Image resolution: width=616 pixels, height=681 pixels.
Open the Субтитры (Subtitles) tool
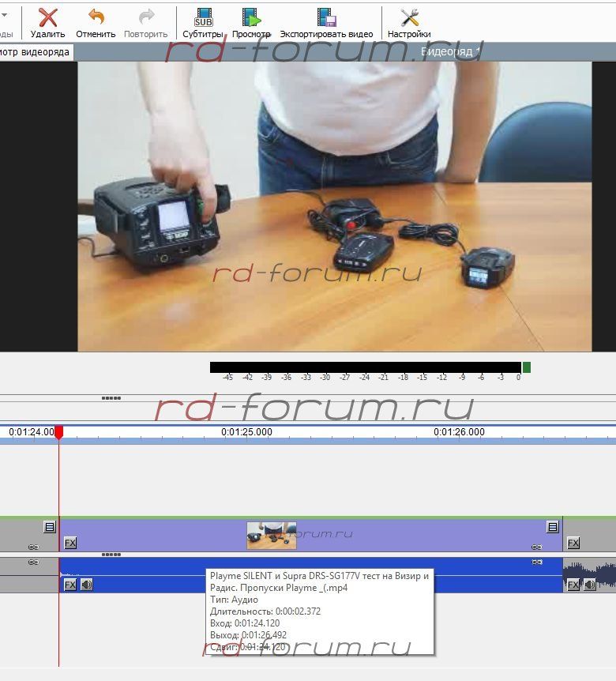(203, 18)
